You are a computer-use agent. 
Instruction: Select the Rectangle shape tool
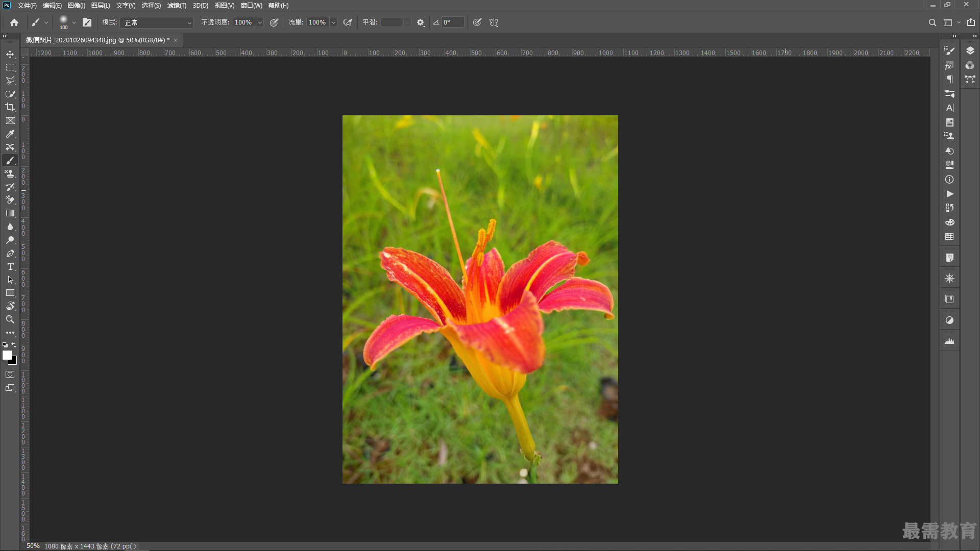[10, 293]
